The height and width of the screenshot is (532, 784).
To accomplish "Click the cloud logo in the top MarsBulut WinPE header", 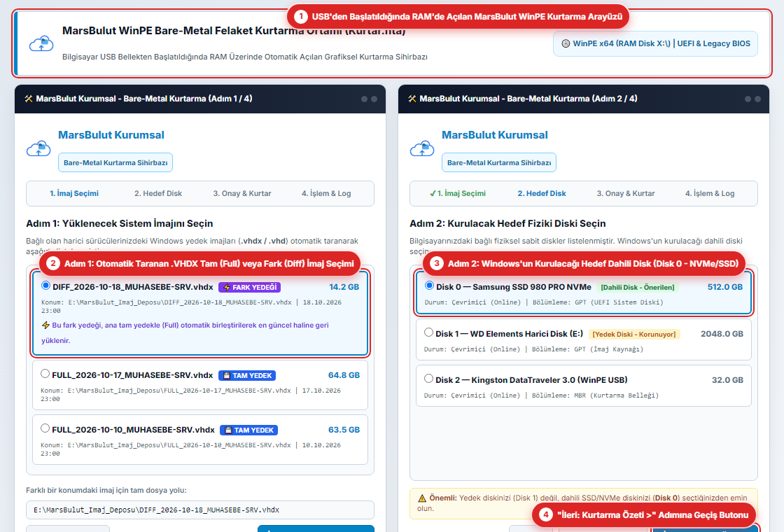I will click(41, 43).
